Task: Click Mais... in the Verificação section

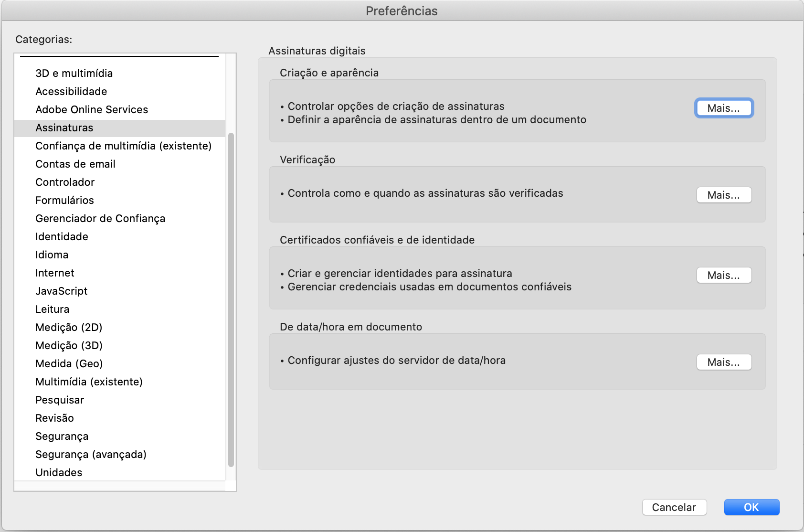Action: (x=724, y=195)
